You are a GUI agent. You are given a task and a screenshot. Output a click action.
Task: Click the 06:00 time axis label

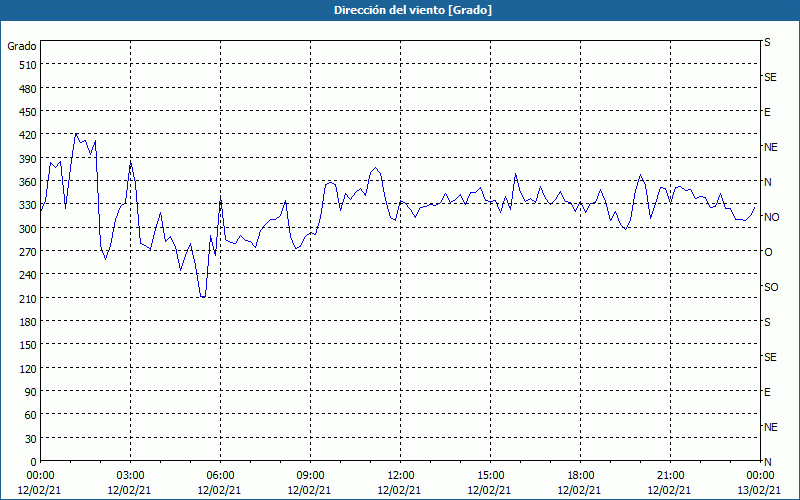coord(220,476)
